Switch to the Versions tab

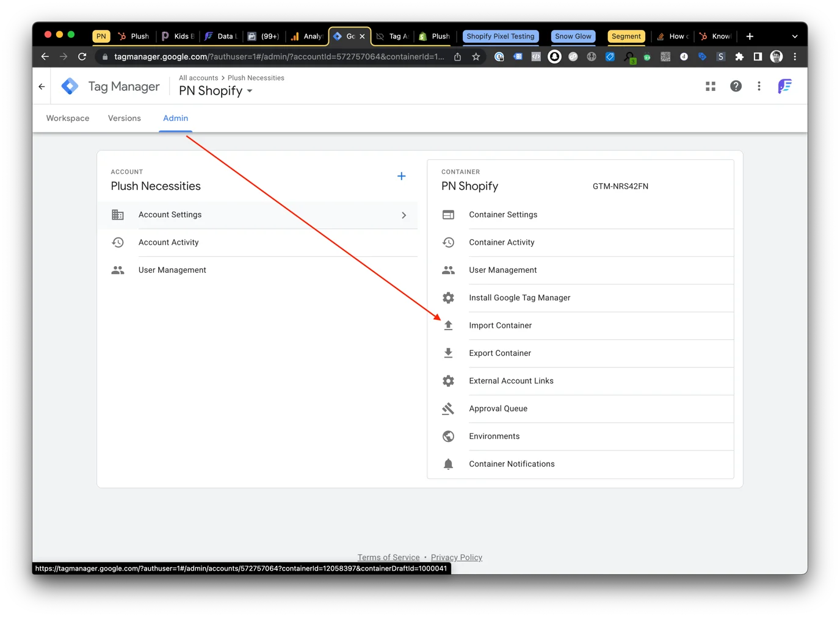(x=125, y=118)
